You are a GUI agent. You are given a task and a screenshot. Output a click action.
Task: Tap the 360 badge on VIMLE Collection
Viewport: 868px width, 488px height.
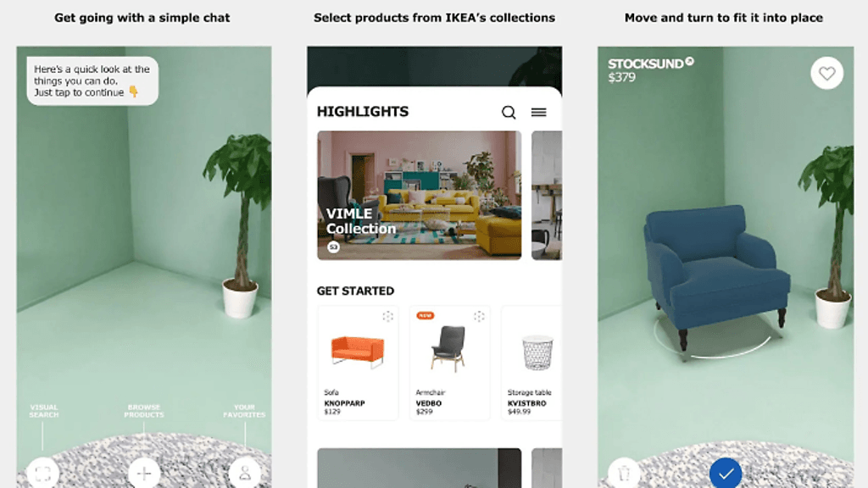(x=333, y=247)
